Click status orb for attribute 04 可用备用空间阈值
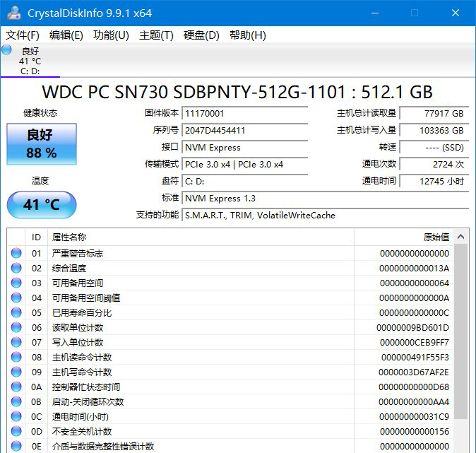476x453 pixels. (16, 298)
